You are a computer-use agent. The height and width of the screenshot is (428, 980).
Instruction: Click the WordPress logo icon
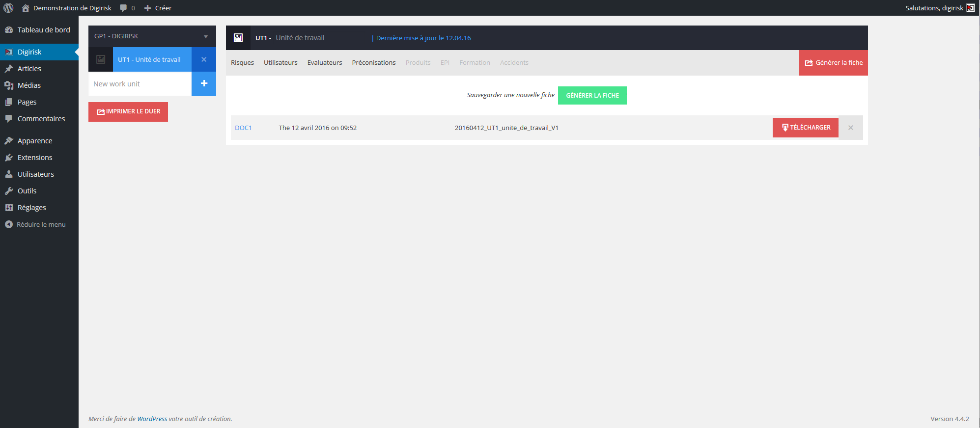point(8,8)
